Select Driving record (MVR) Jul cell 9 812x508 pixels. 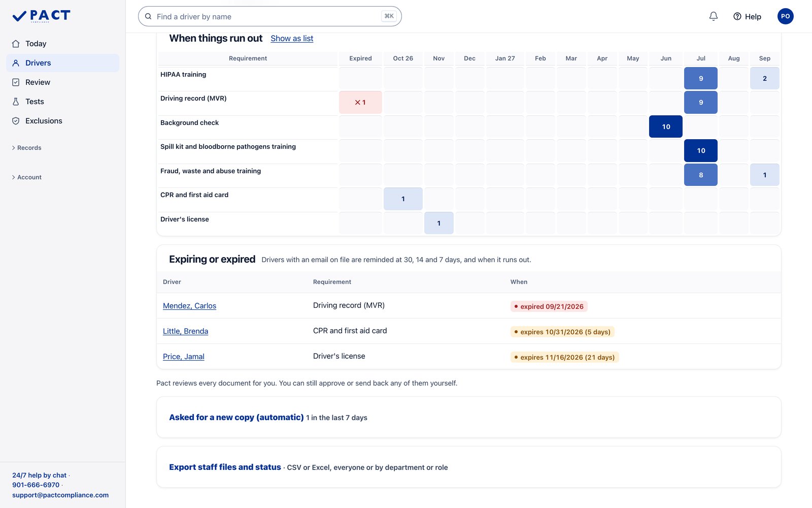[701, 102]
